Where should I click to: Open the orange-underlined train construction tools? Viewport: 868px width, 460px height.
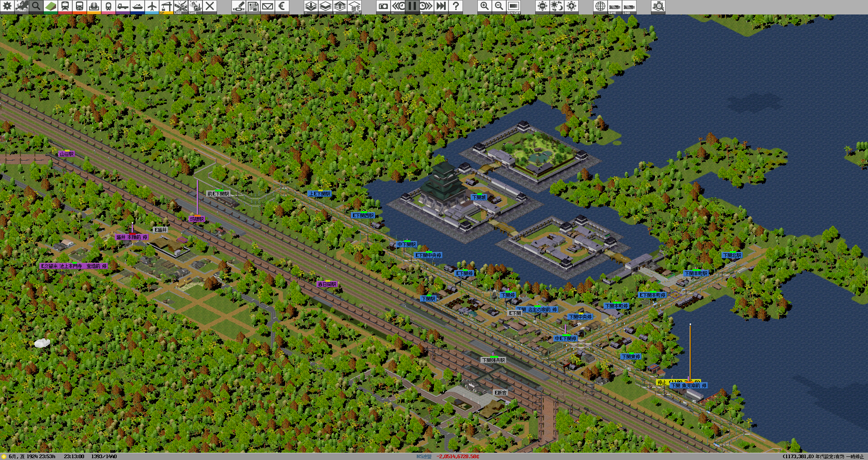coord(80,6)
